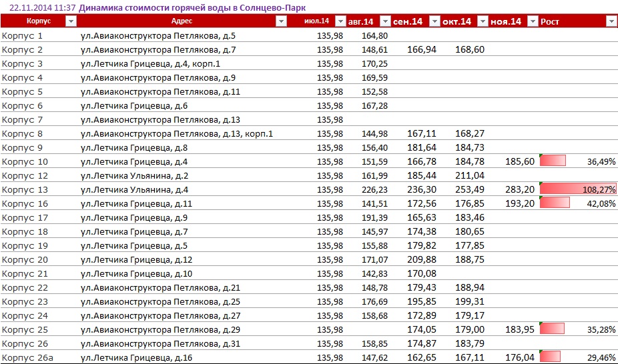Screen dimensions: 618x364
Task: Click cell value 164,80
Action: [x=375, y=36]
